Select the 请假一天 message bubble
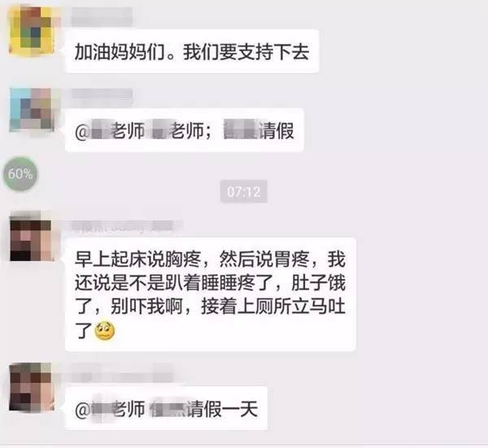Screen dimensions: 488x448 click(x=166, y=408)
